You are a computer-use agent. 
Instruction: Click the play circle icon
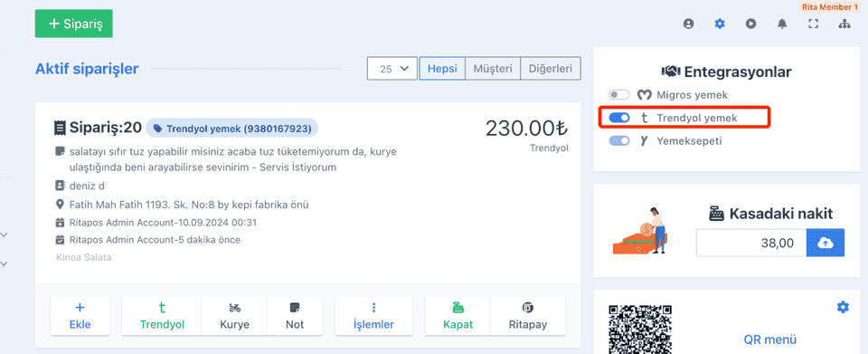[x=750, y=24]
